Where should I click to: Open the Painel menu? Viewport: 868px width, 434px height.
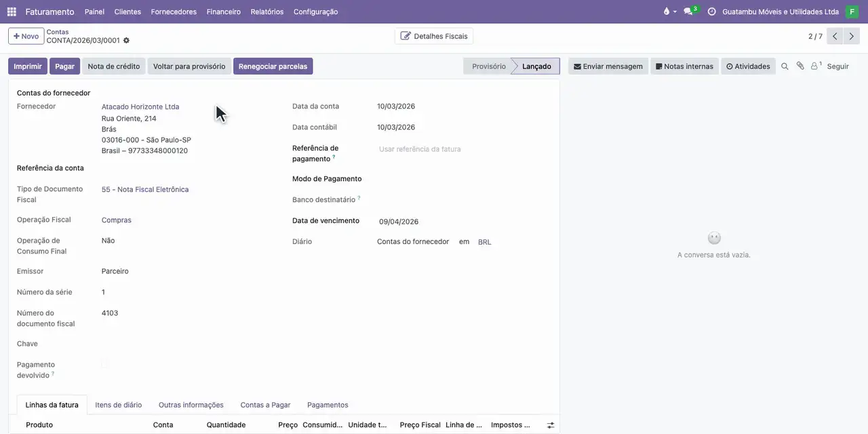pyautogui.click(x=94, y=12)
